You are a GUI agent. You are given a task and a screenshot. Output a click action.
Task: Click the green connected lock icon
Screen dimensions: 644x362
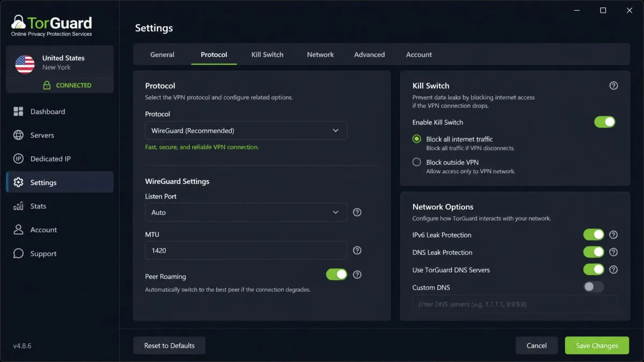47,85
